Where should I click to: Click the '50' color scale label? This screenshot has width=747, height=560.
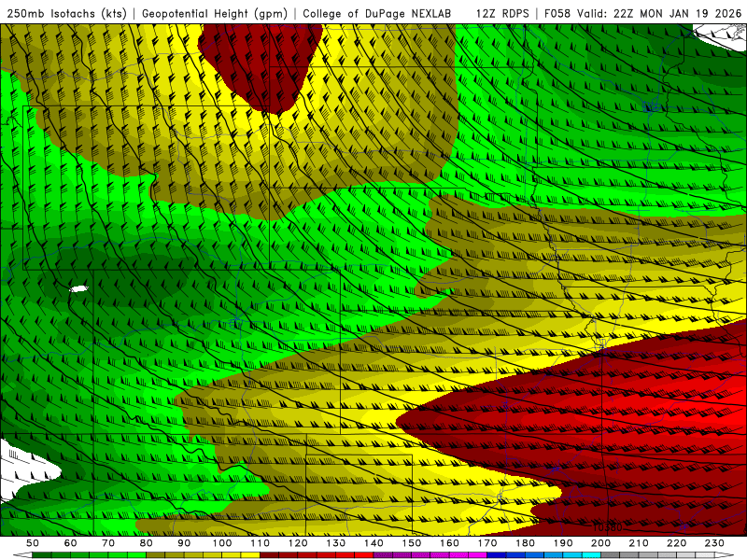[33, 543]
